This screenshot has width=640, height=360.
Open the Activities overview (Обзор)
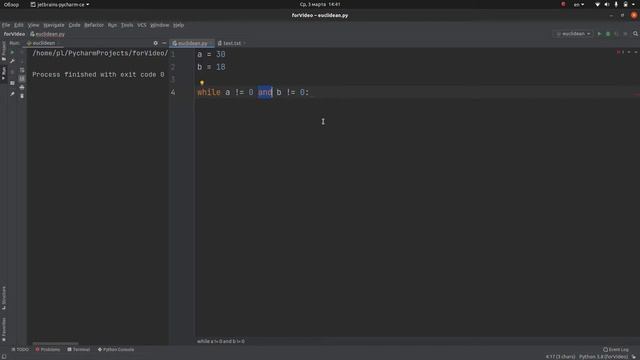[x=11, y=4]
